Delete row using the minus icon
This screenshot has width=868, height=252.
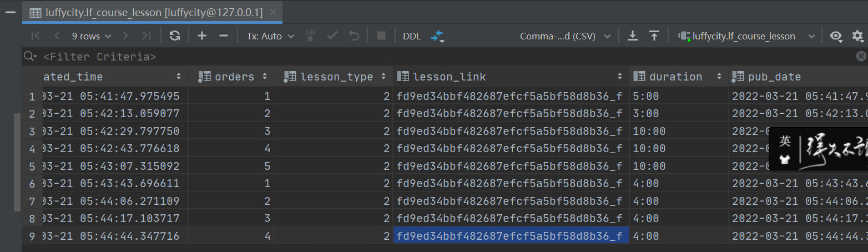pyautogui.click(x=224, y=36)
